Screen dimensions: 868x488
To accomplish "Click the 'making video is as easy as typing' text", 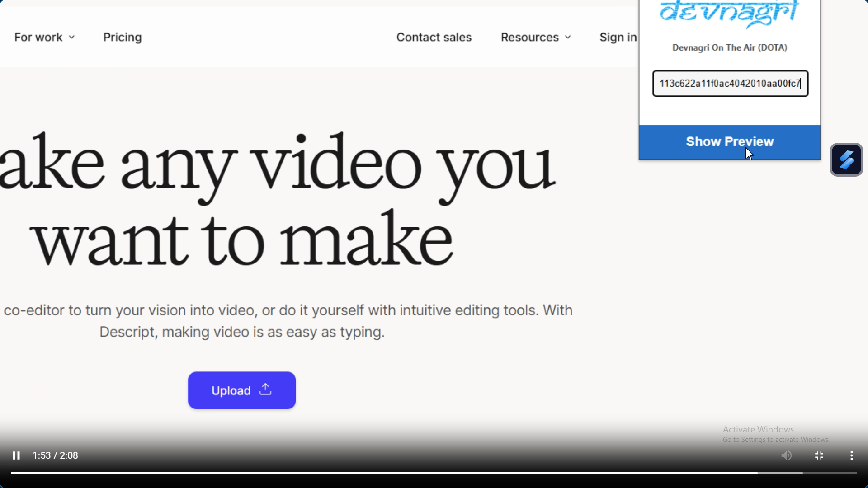I will pos(274,333).
